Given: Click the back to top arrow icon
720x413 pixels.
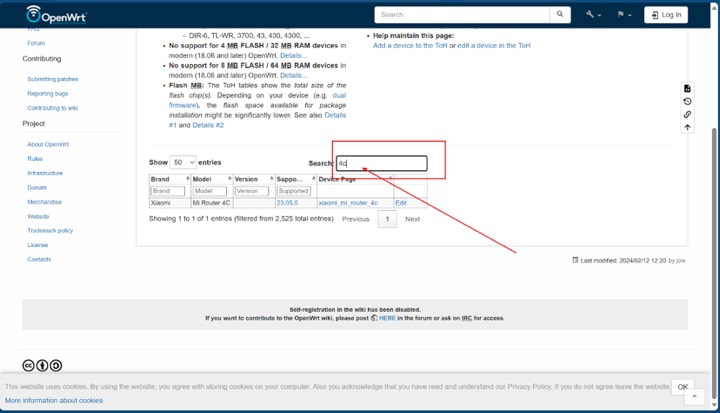Looking at the screenshot, I should point(687,128).
